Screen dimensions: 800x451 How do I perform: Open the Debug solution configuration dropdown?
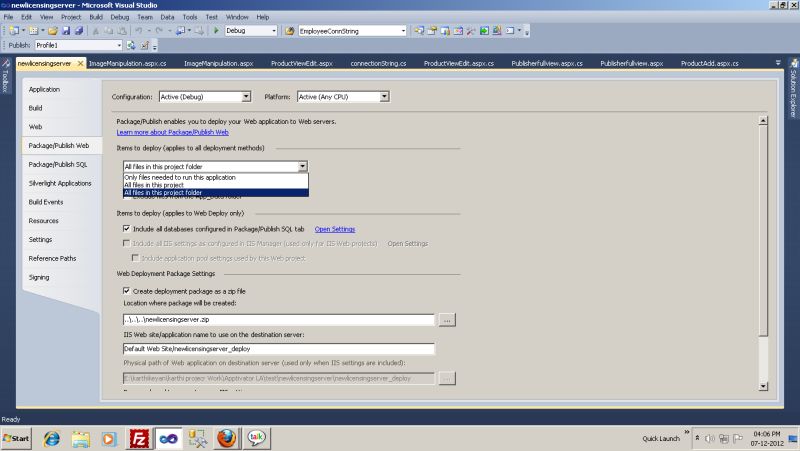(x=273, y=31)
